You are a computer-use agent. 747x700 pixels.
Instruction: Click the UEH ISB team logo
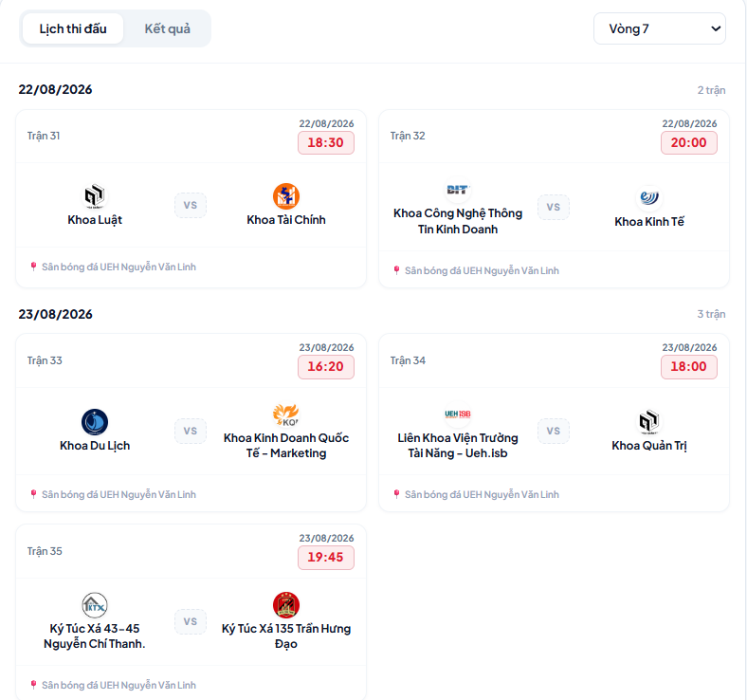coord(457,414)
